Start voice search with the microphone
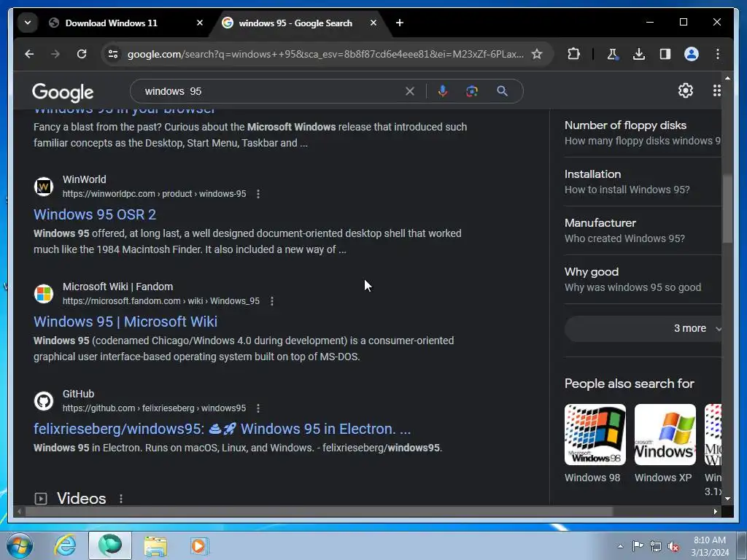747x560 pixels. click(443, 91)
